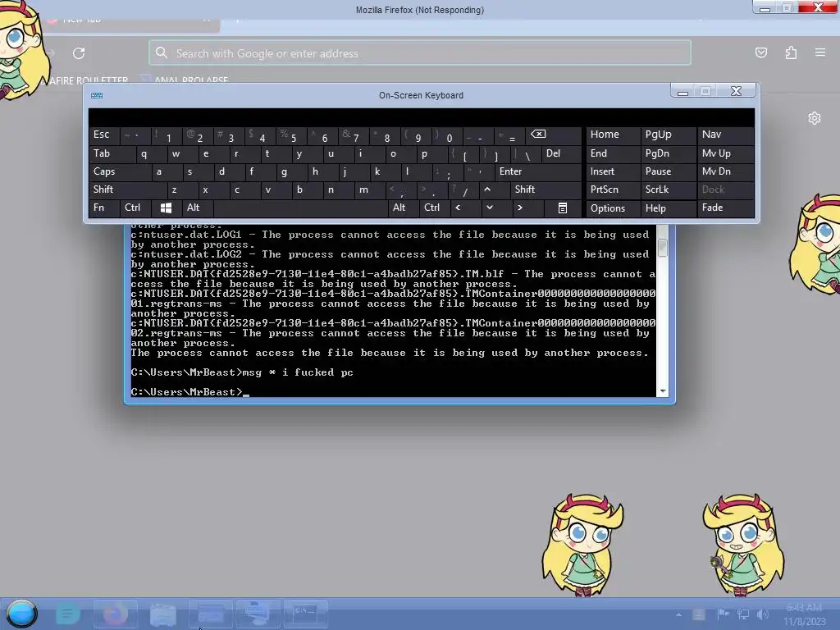Screen dimensions: 840x630
Task: Open File Explorer taskbar icon
Action: coord(163,614)
